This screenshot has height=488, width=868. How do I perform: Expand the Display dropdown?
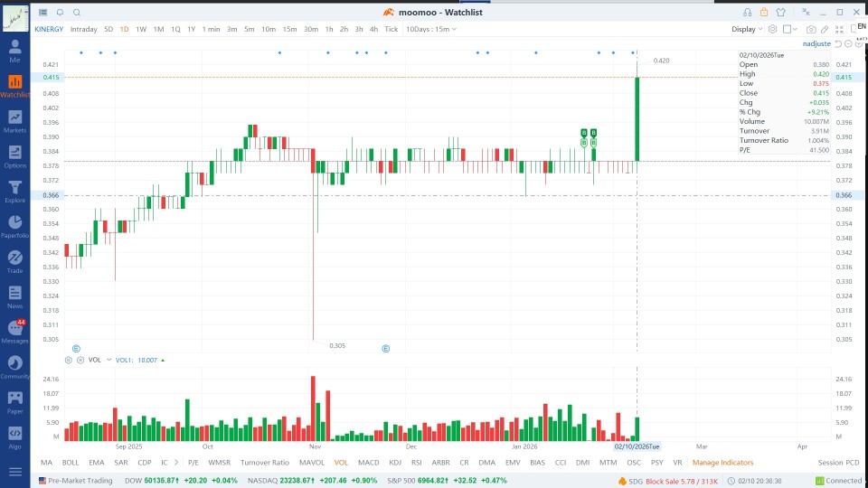pos(747,29)
